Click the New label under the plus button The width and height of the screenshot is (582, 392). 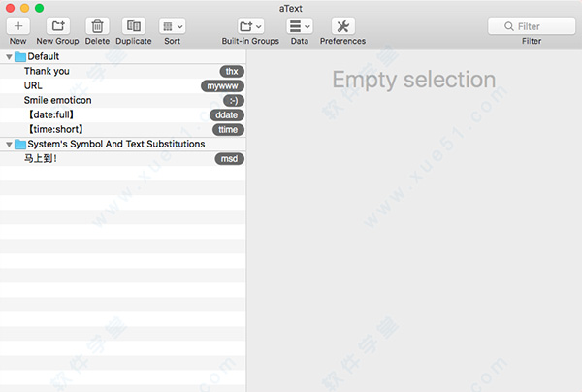point(17,41)
